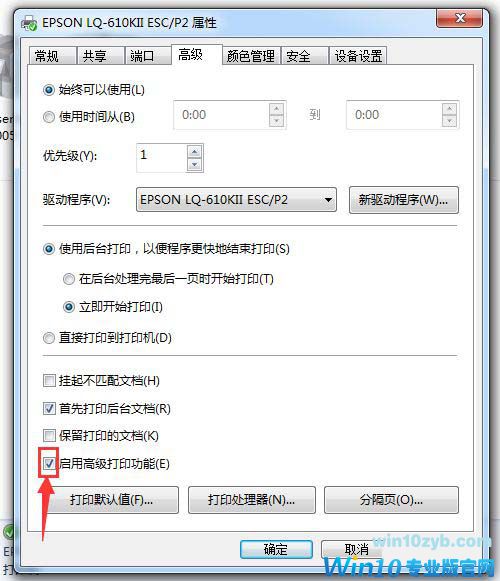This screenshot has height=581, width=500.
Task: Go to the 设备设置 tab
Action: 358,56
